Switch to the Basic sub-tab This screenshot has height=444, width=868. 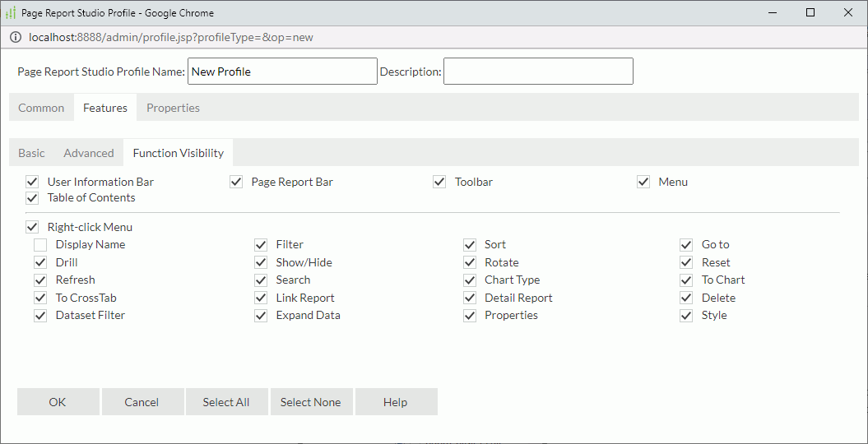click(31, 153)
